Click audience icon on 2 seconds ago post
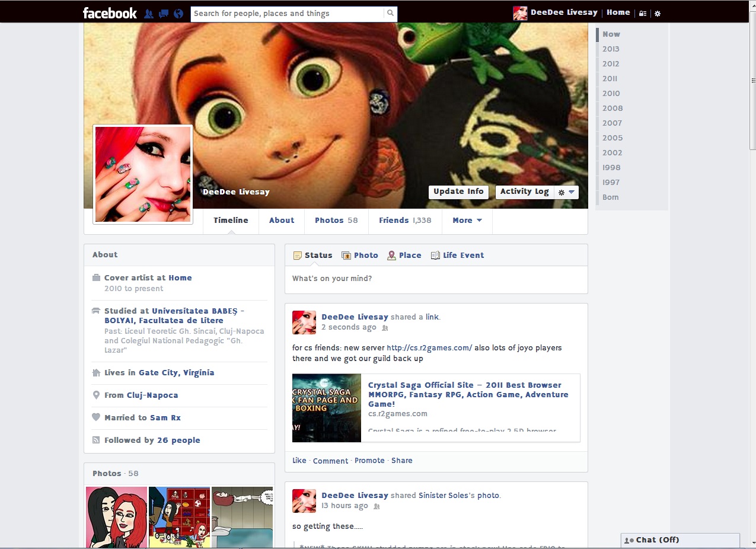 point(385,328)
